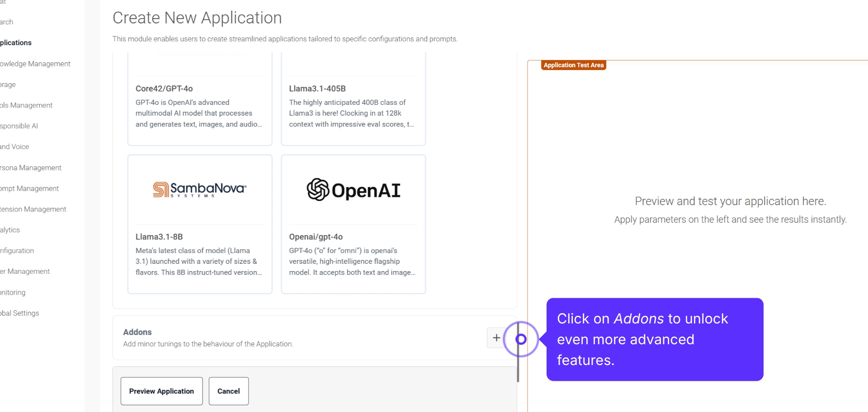Open Global Settings in sidebar
Screen dimensions: 868x412
tap(19, 313)
